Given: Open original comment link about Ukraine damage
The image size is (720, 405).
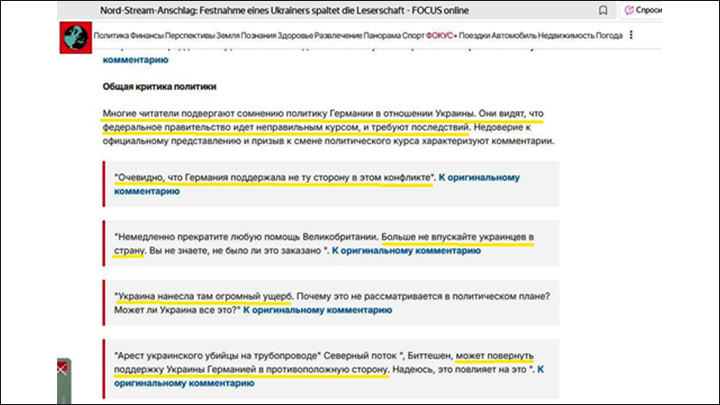Looking at the screenshot, I should click(x=317, y=310).
